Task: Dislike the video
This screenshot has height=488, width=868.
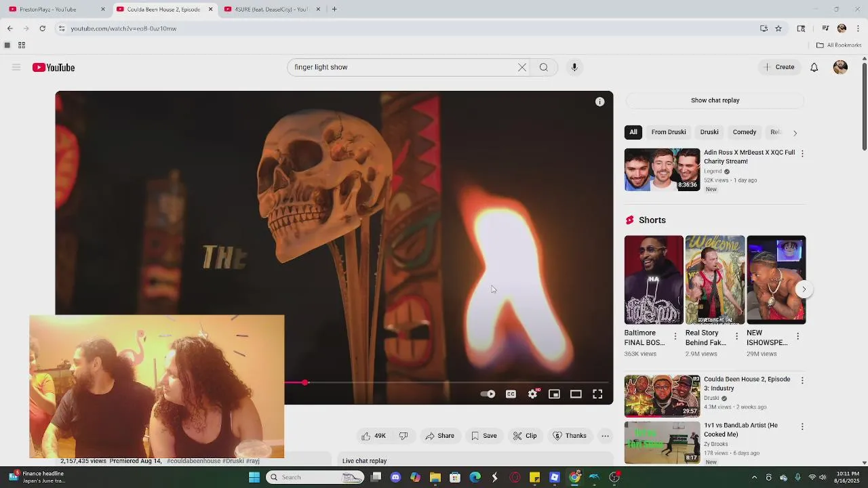Action: [403, 436]
